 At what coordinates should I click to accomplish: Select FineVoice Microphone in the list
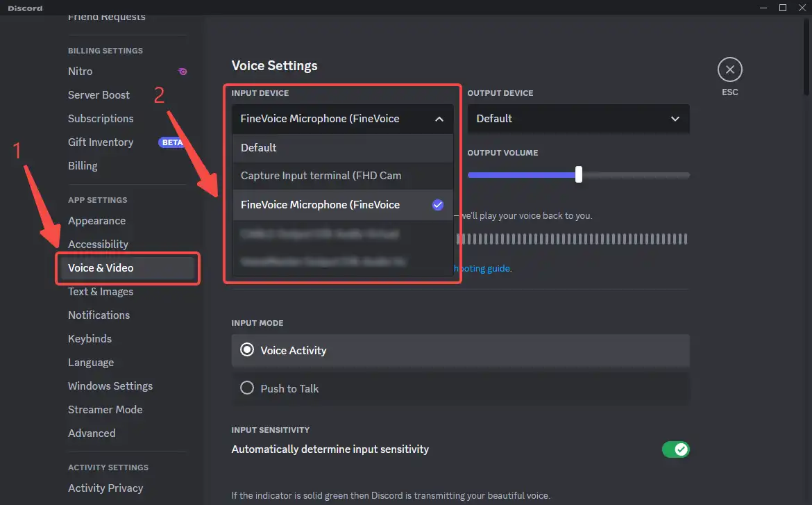click(343, 205)
